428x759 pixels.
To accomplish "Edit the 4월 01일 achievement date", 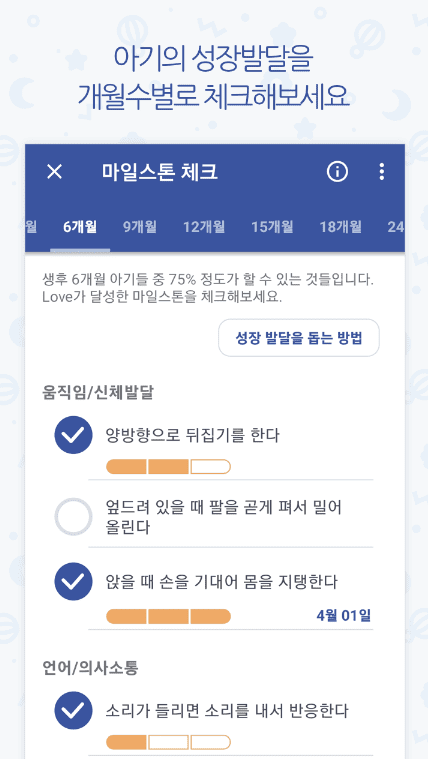I will tap(344, 616).
